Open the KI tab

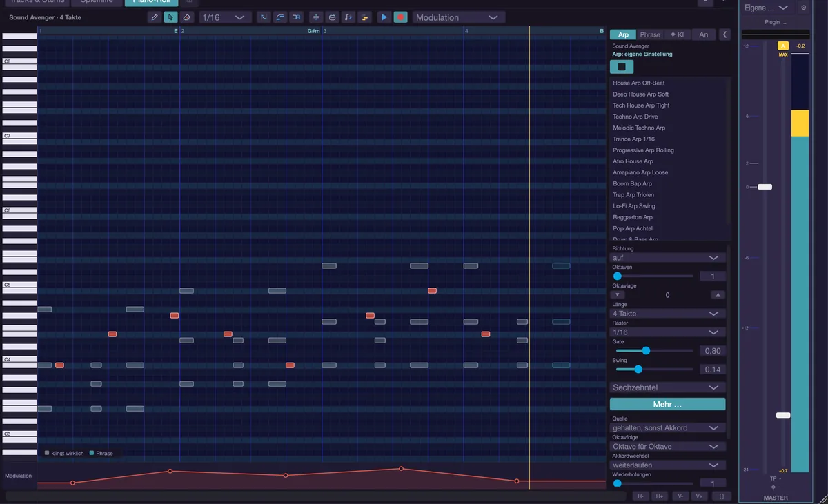coord(677,34)
